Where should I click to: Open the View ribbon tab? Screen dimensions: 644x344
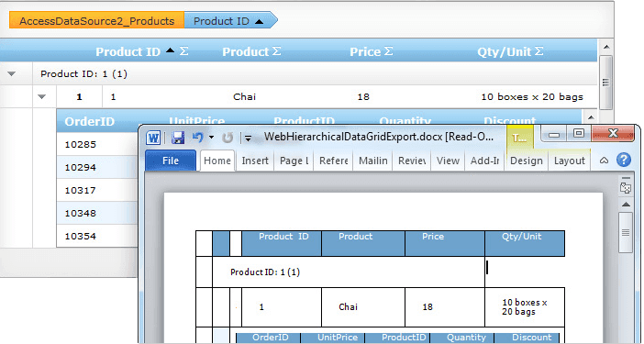(448, 161)
